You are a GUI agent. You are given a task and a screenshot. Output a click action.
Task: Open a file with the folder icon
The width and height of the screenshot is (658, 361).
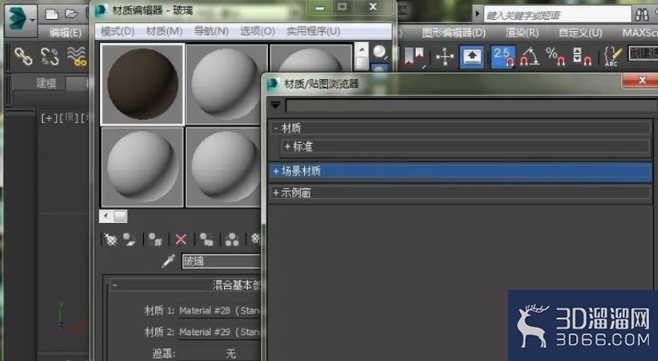tap(72, 14)
